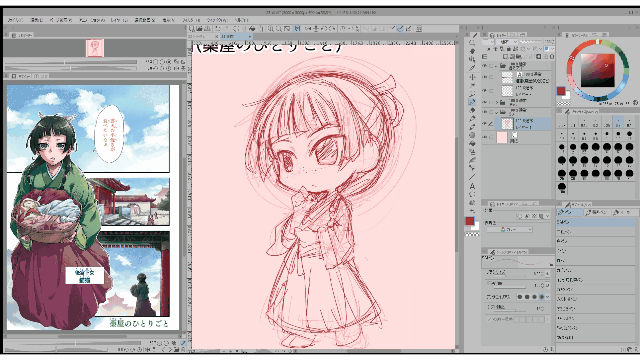
Task: Click icon at bottom right of color wheel
Action: coord(635,103)
